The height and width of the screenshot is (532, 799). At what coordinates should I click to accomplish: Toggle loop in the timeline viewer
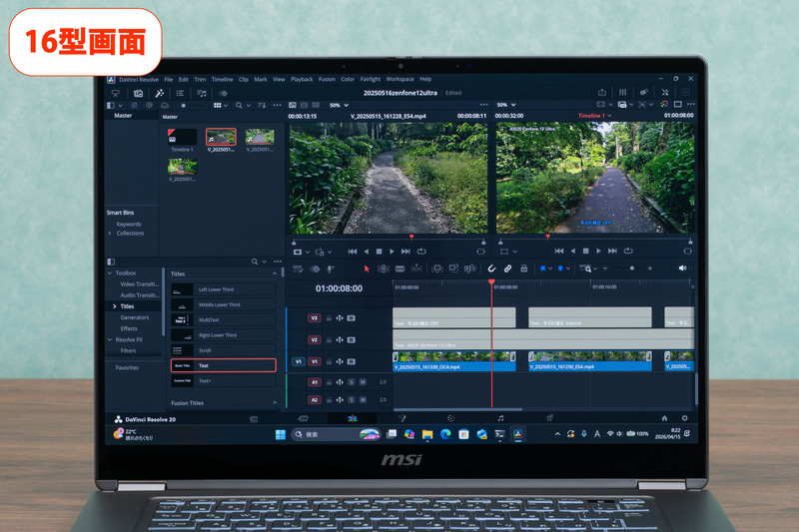pos(628,251)
